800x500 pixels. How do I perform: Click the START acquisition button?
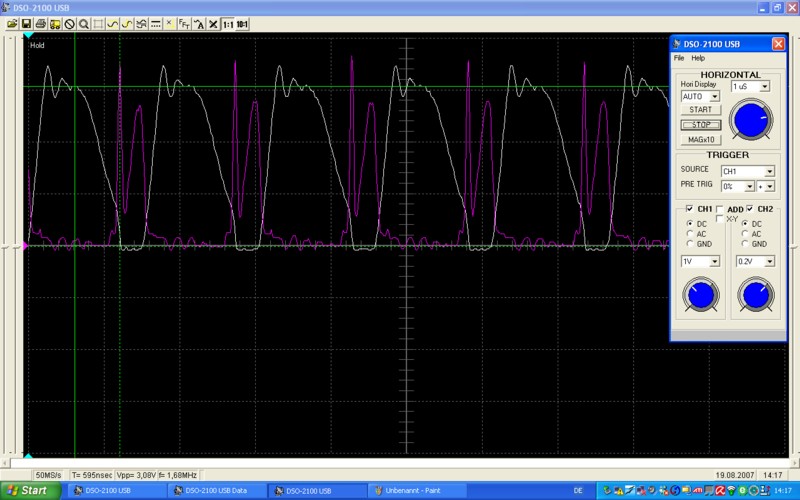point(701,110)
